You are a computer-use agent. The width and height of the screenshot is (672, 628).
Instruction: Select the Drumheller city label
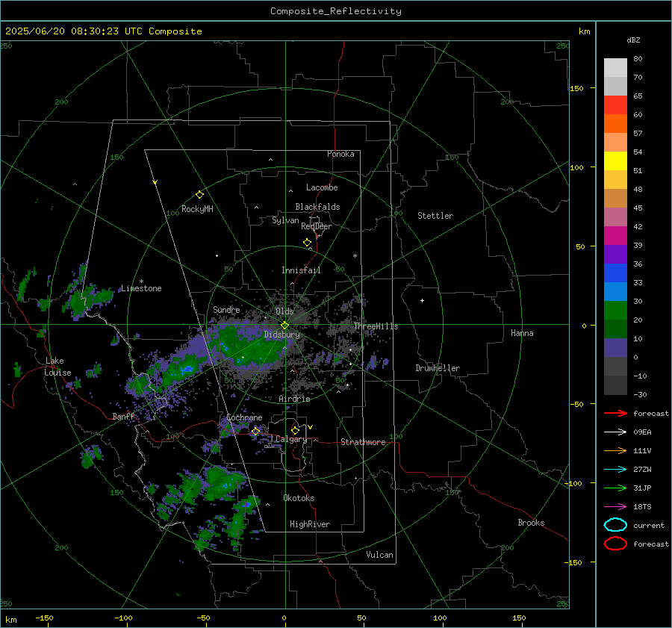(x=438, y=368)
